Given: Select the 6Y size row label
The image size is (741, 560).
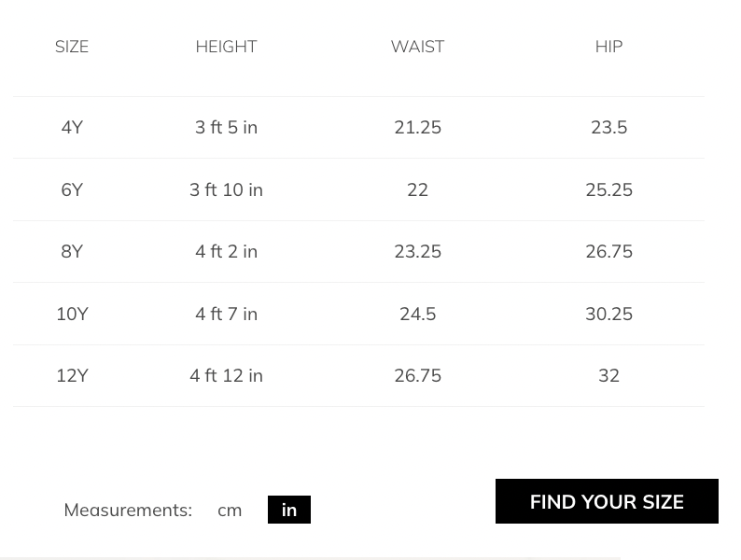Looking at the screenshot, I should click(72, 189).
